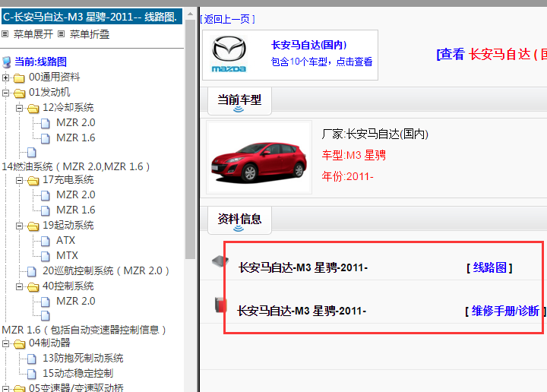Select the 当前车型 tab header
547x392 pixels.
pos(239,101)
